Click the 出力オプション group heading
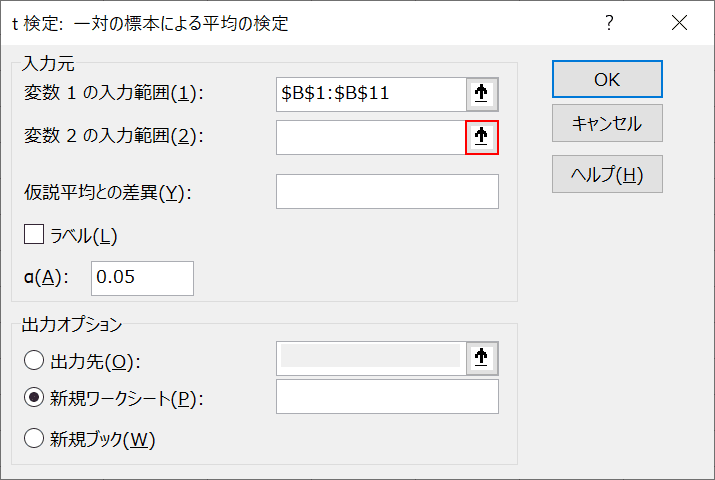Viewport: 715px width, 480px height. pos(72,325)
